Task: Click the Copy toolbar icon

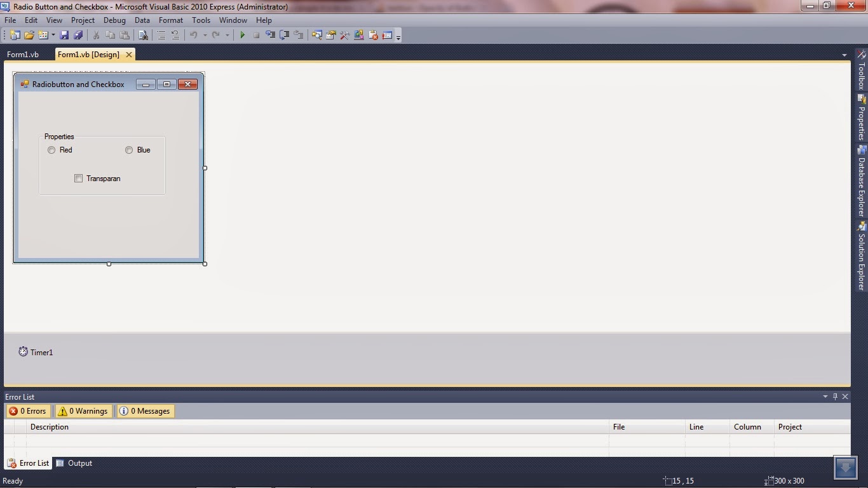Action: 110,36
